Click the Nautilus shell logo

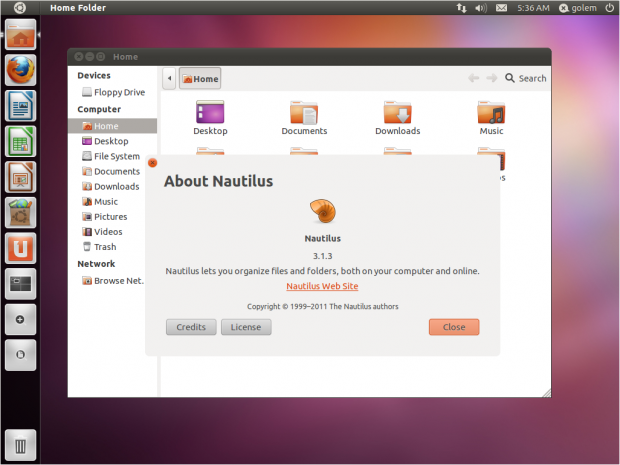(323, 211)
